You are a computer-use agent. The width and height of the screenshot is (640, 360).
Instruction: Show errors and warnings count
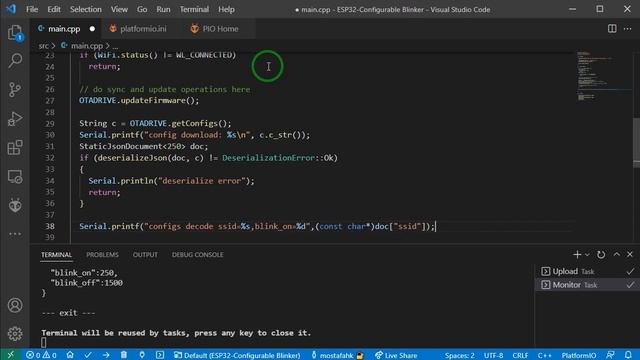(x=41, y=355)
